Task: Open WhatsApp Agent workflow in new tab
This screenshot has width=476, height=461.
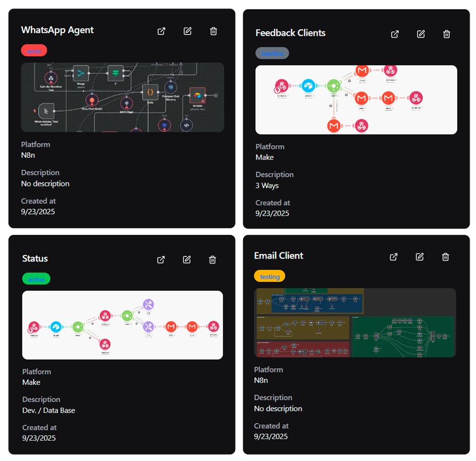Action: 162,31
